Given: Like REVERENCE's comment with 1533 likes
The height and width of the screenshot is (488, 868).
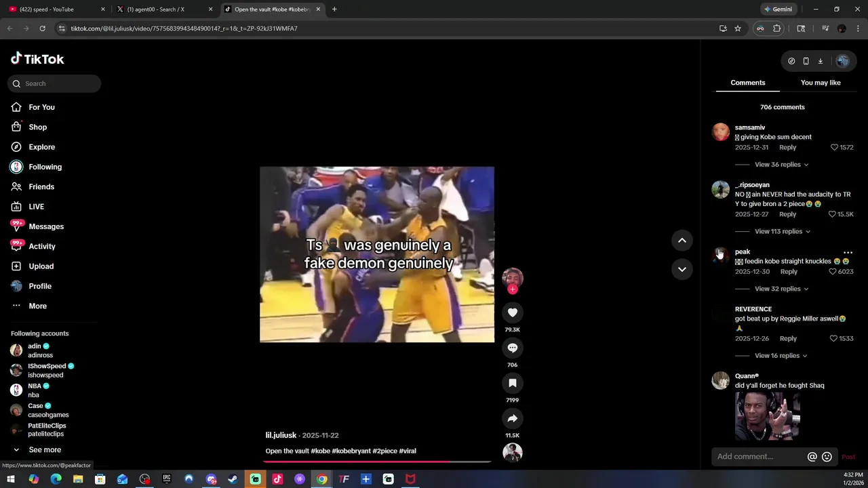Looking at the screenshot, I should point(834,338).
